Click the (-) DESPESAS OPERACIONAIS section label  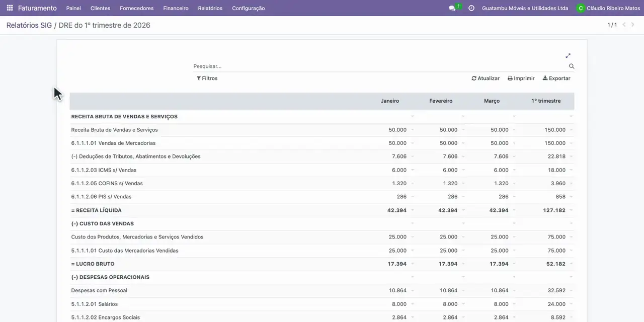click(x=110, y=277)
